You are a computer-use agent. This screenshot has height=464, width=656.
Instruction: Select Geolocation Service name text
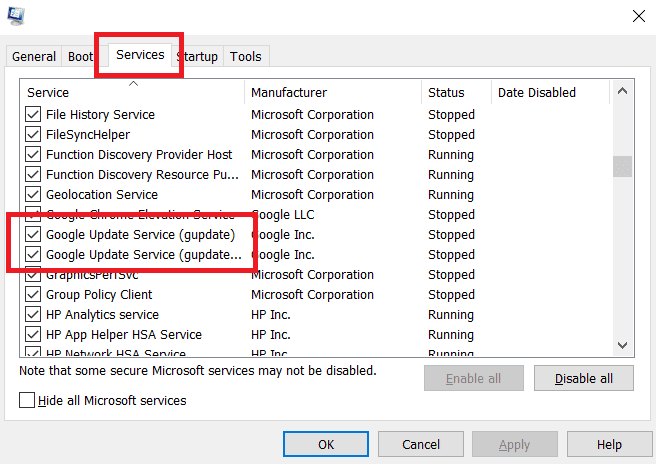[x=102, y=195]
